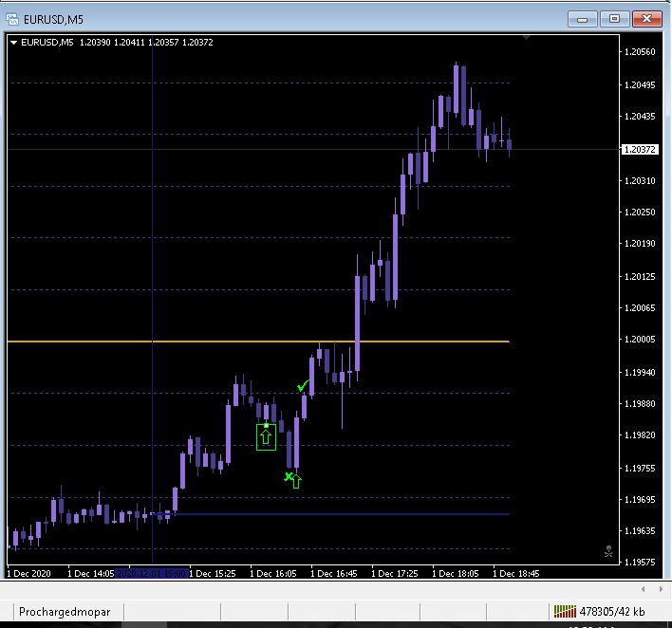Select the unboxed green up arrow near the X mark
The width and height of the screenshot is (672, 628).
point(296,481)
